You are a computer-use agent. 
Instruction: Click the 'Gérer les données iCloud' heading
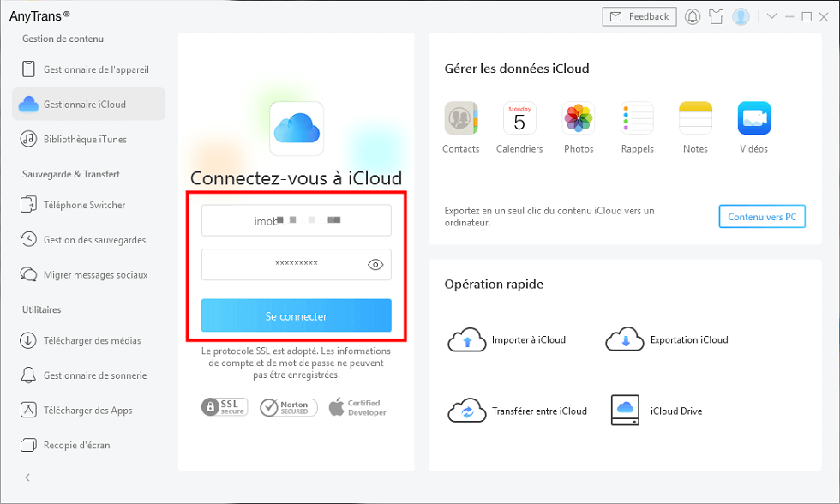click(x=516, y=69)
